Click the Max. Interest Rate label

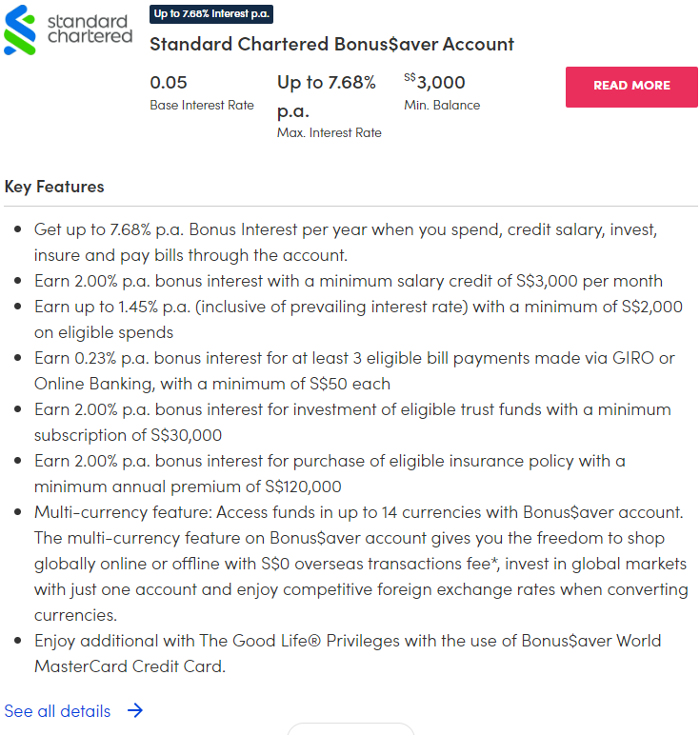click(x=329, y=132)
